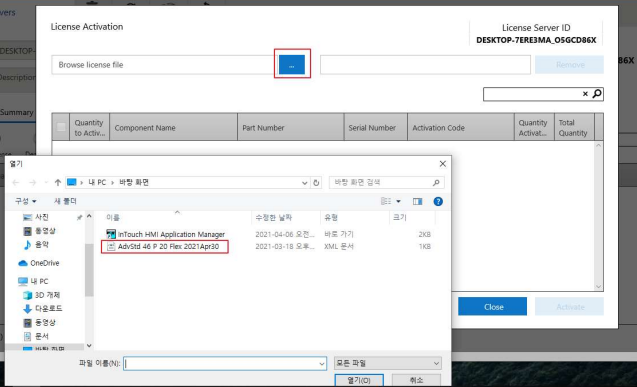
Task: Click the text field left of Remove button
Action: point(425,65)
